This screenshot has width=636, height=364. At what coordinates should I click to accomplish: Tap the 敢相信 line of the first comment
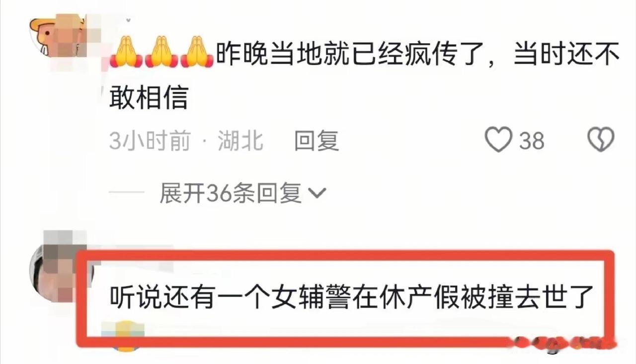click(148, 98)
